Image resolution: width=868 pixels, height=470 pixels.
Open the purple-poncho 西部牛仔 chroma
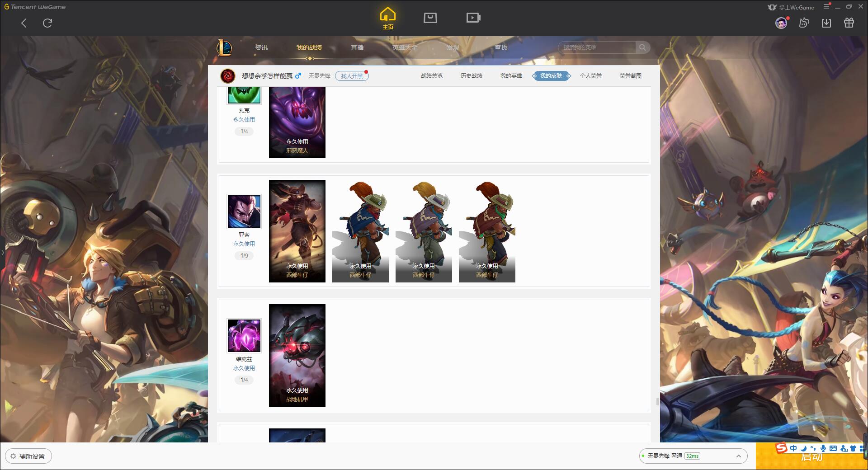pyautogui.click(x=424, y=231)
